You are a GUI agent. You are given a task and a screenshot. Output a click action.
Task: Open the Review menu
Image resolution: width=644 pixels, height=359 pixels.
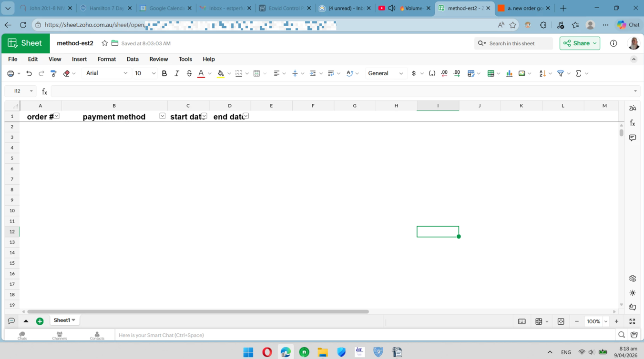(159, 59)
